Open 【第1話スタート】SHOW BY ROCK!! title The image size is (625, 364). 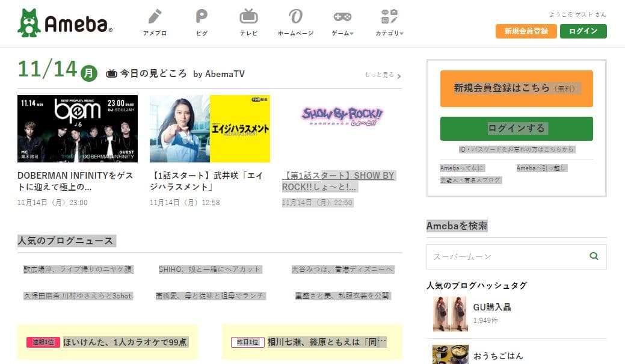(339, 181)
